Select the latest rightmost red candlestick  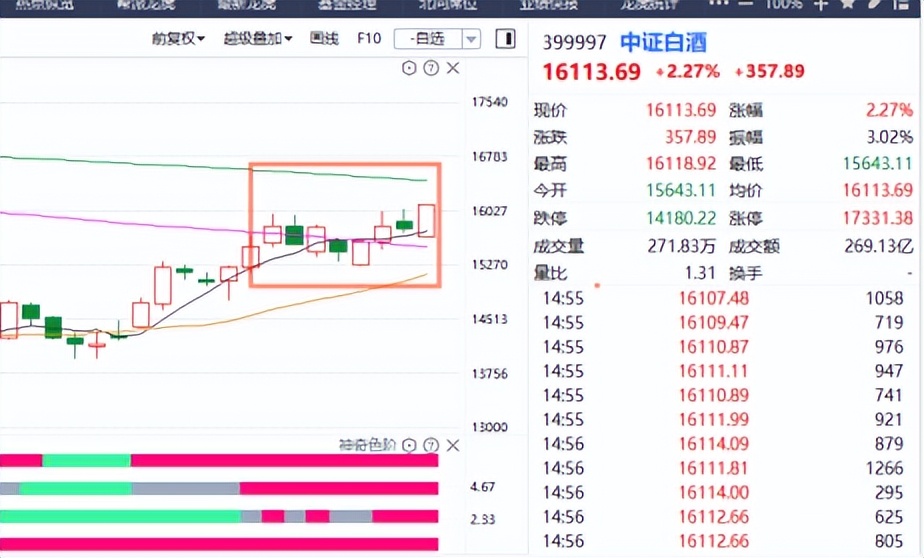tap(427, 221)
